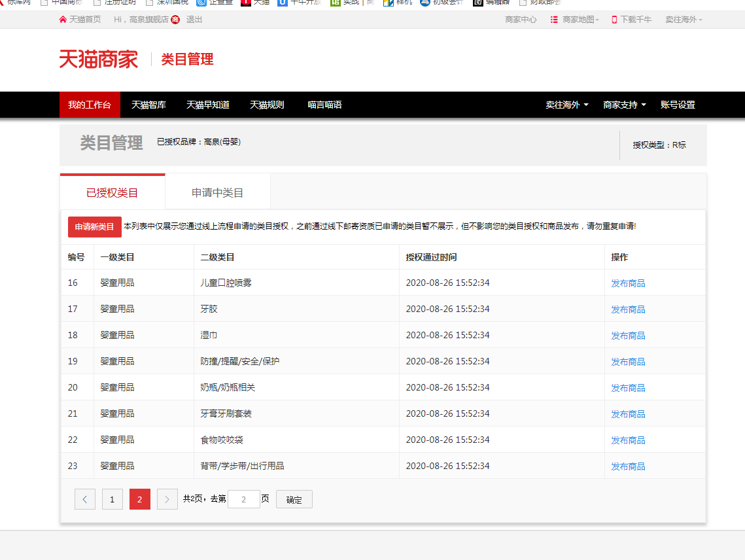Click 发布商品 for 牙胶 row
This screenshot has width=745, height=560.
628,309
